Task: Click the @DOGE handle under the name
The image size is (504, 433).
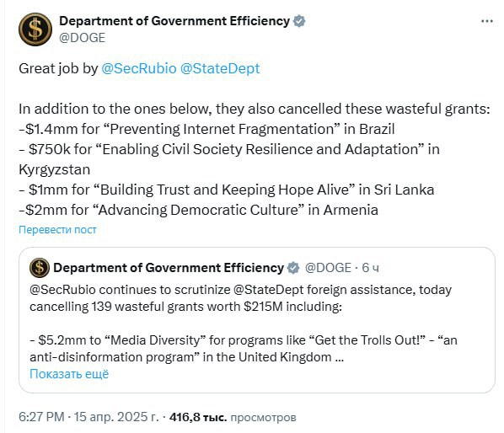Action: (83, 38)
